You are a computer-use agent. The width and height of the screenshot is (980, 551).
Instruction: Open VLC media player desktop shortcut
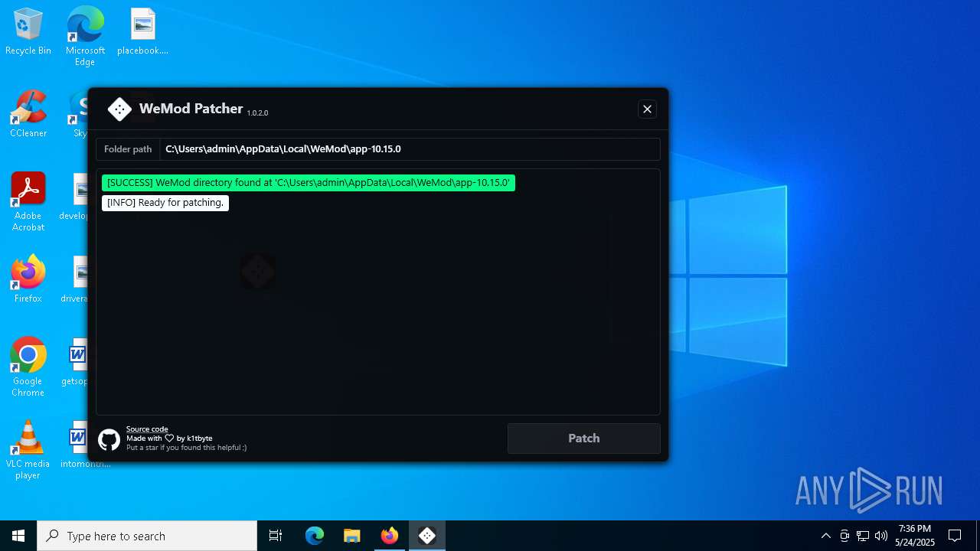pyautogui.click(x=28, y=450)
